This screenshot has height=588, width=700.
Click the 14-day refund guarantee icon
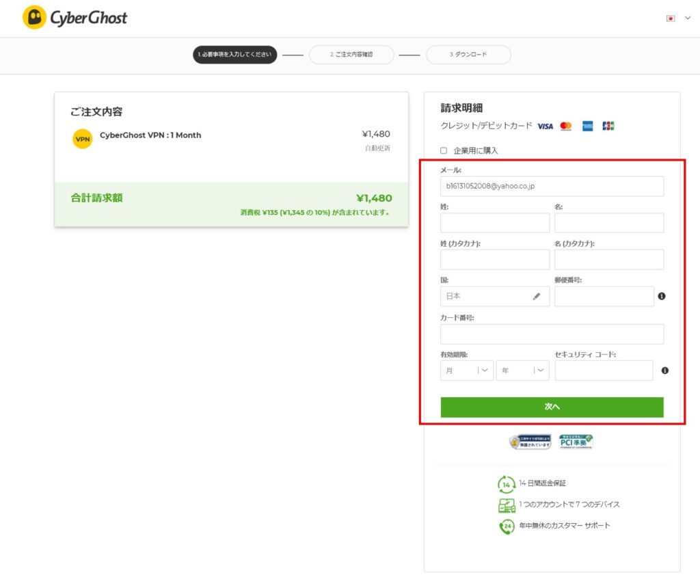506,483
